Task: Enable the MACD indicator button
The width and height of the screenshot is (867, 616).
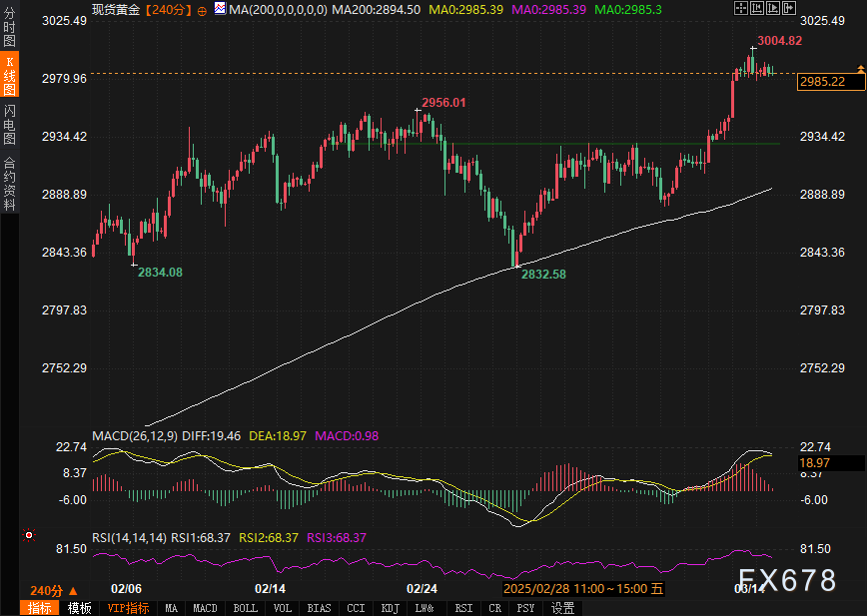Action: tap(205, 607)
